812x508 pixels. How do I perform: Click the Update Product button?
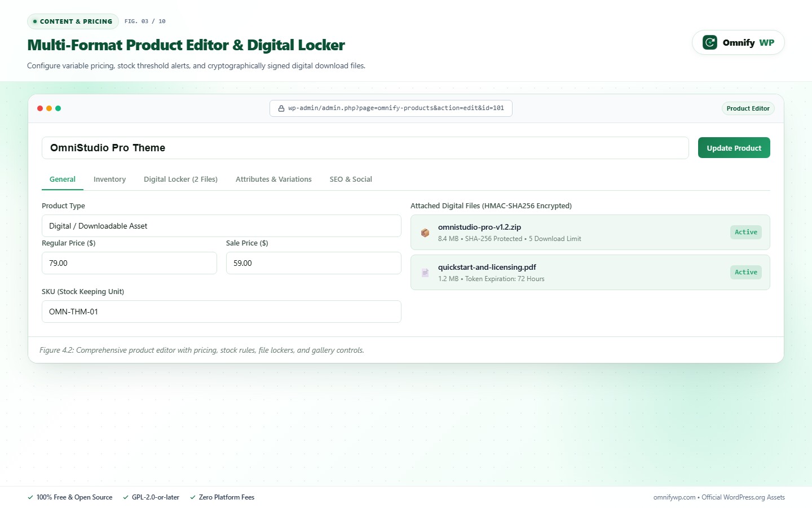734,148
